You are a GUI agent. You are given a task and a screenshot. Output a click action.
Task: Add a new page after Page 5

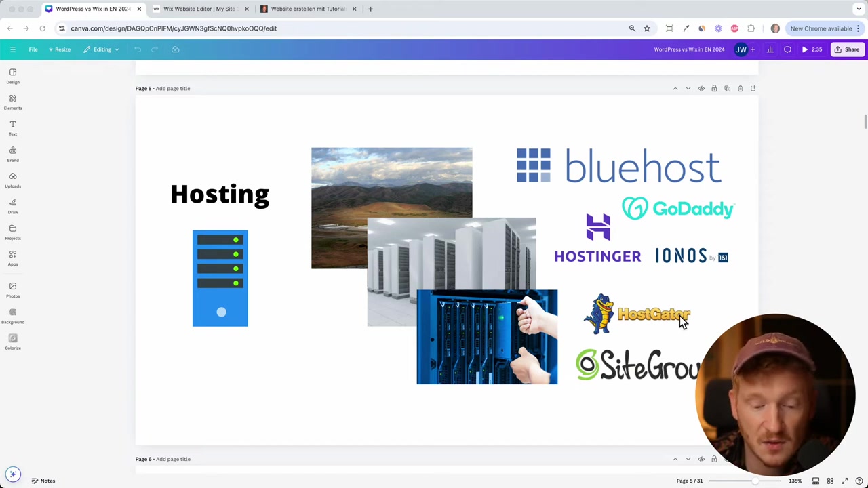[753, 89]
